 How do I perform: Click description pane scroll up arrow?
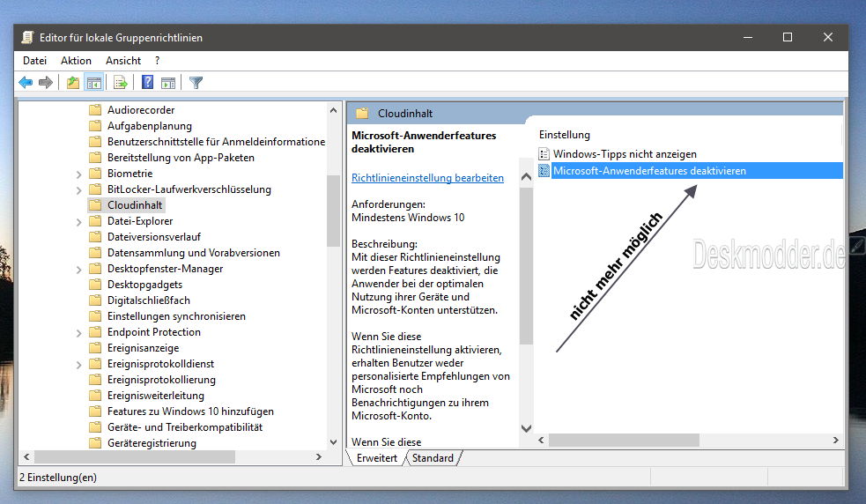(x=526, y=177)
